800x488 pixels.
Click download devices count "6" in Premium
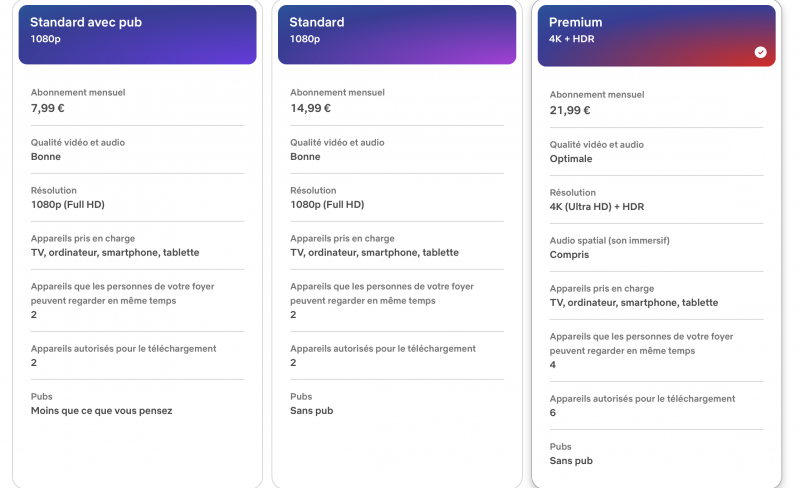pyautogui.click(x=553, y=413)
